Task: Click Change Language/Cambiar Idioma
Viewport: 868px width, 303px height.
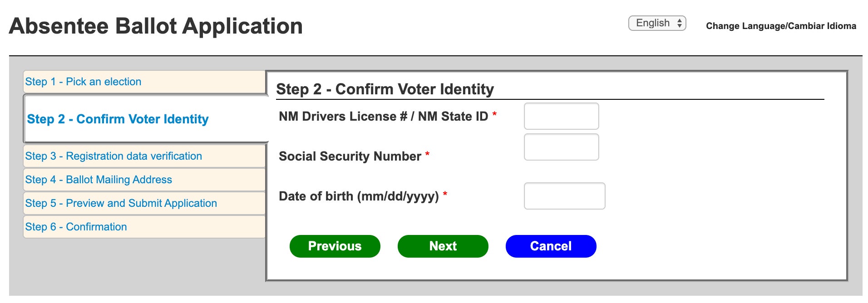Action: point(781,26)
